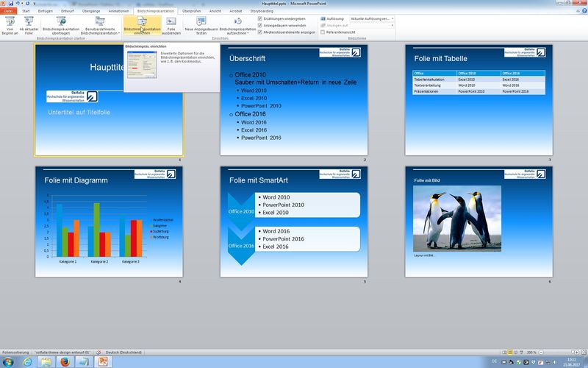Toggle Anzeigedauern verwenden checkbox
The image size is (588, 368).
260,25
